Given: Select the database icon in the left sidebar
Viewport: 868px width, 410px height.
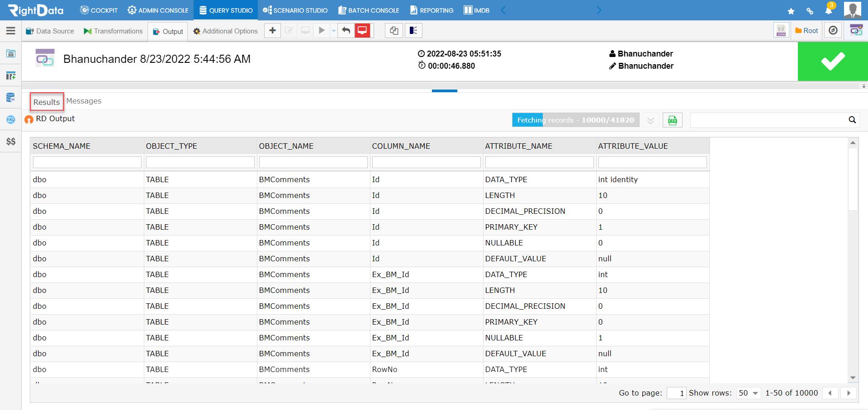Looking at the screenshot, I should 10,97.
